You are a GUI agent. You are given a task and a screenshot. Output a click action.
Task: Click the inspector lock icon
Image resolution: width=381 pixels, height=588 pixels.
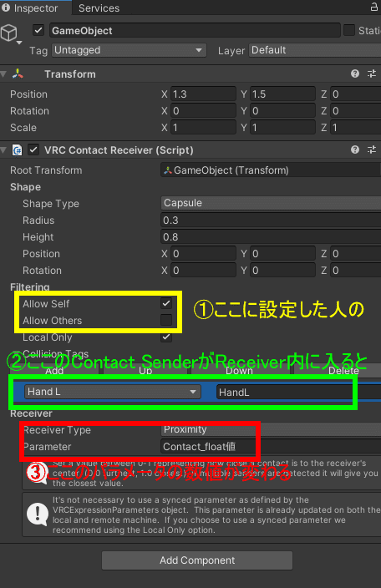[373, 7]
